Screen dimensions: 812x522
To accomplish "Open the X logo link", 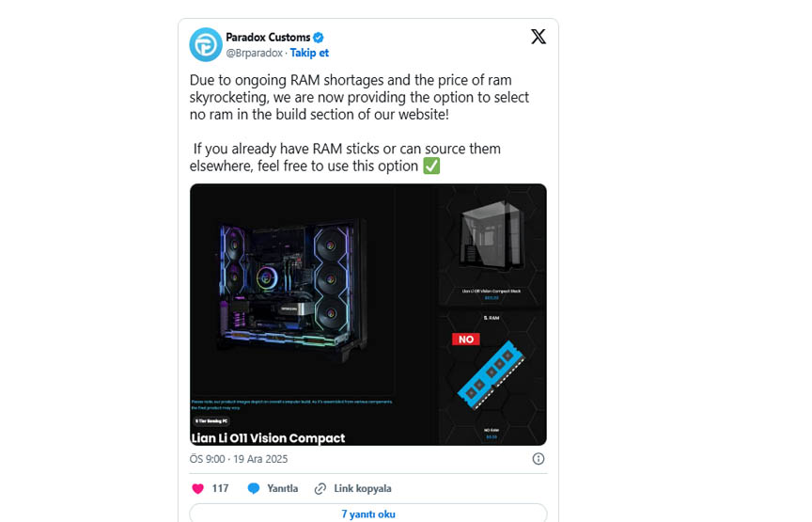I will click(x=539, y=37).
